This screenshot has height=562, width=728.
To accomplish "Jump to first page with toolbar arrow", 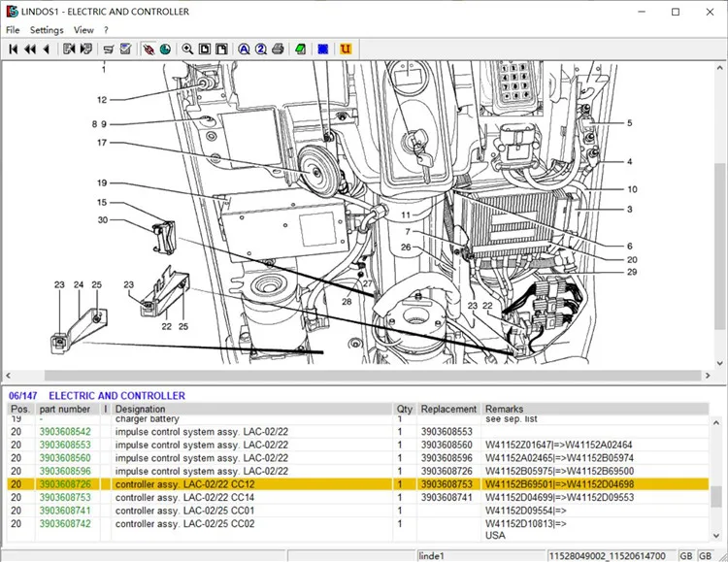I will 13,49.
